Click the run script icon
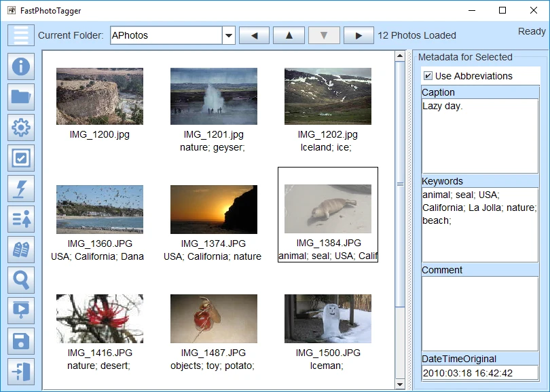550x392 pixels. pos(22,311)
